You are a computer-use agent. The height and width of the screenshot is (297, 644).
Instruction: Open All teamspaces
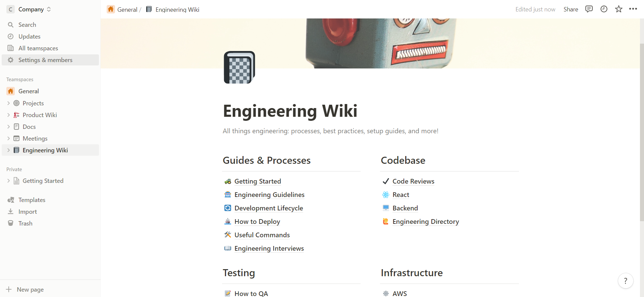(x=50, y=48)
